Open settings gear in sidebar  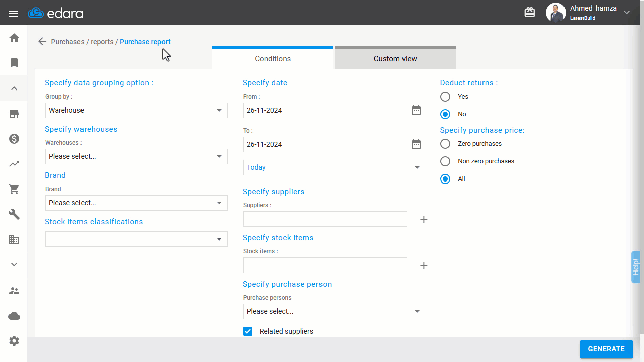(14, 341)
